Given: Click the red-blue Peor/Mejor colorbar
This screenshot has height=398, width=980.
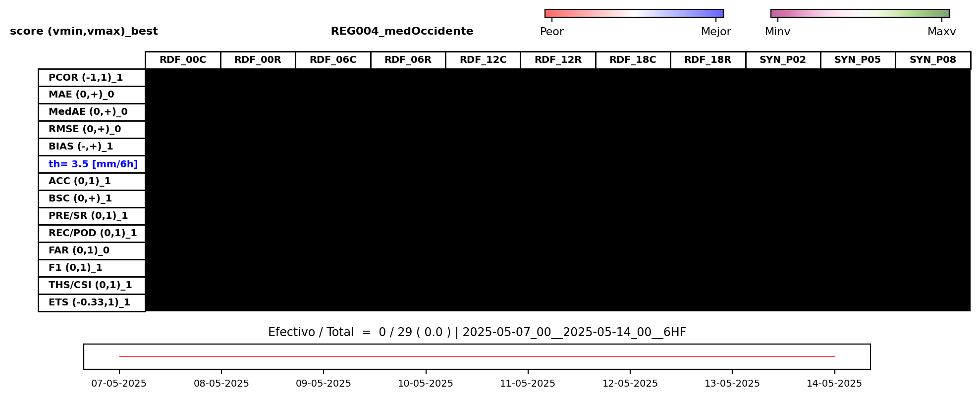Looking at the screenshot, I should [x=634, y=13].
